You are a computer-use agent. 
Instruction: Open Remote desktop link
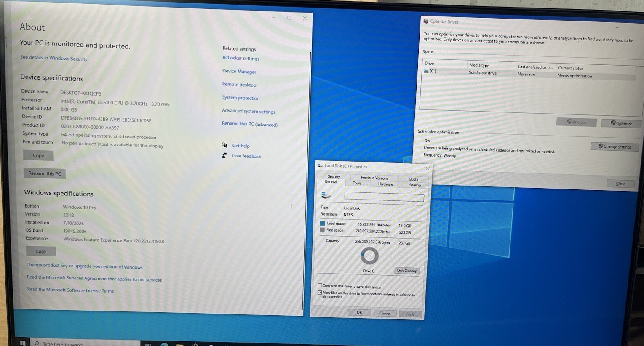(x=239, y=84)
